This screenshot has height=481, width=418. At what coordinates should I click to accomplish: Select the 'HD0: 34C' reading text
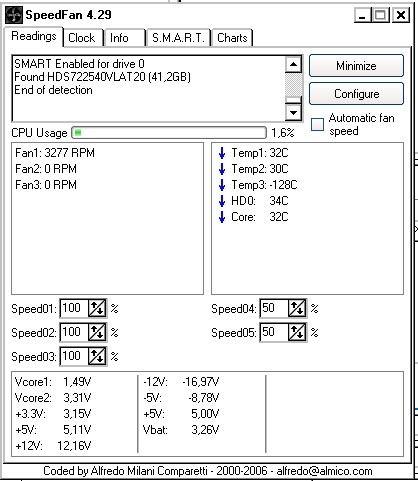(x=260, y=201)
